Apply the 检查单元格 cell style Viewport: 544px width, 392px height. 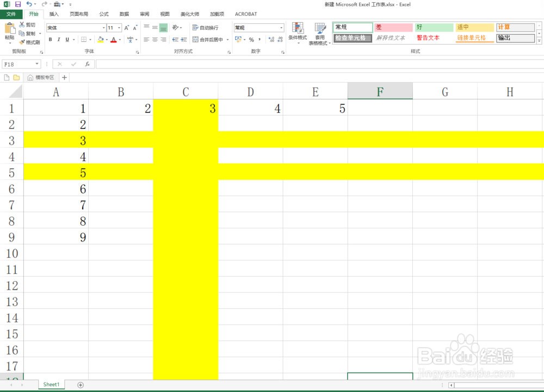353,38
